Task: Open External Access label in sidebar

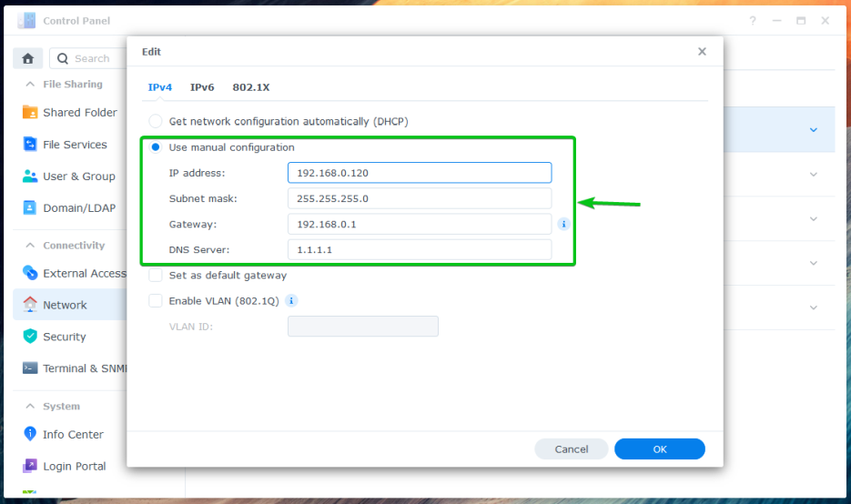Action: coord(85,274)
